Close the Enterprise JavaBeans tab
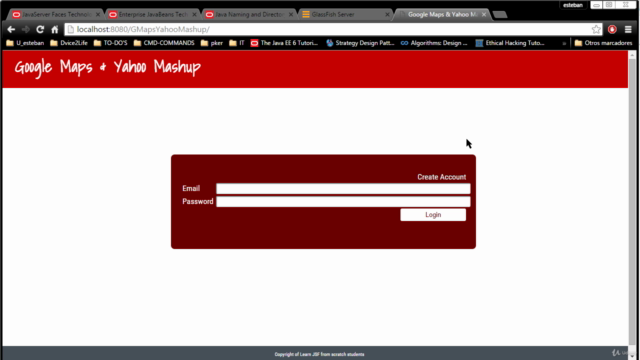640x360 pixels. pyautogui.click(x=194, y=14)
